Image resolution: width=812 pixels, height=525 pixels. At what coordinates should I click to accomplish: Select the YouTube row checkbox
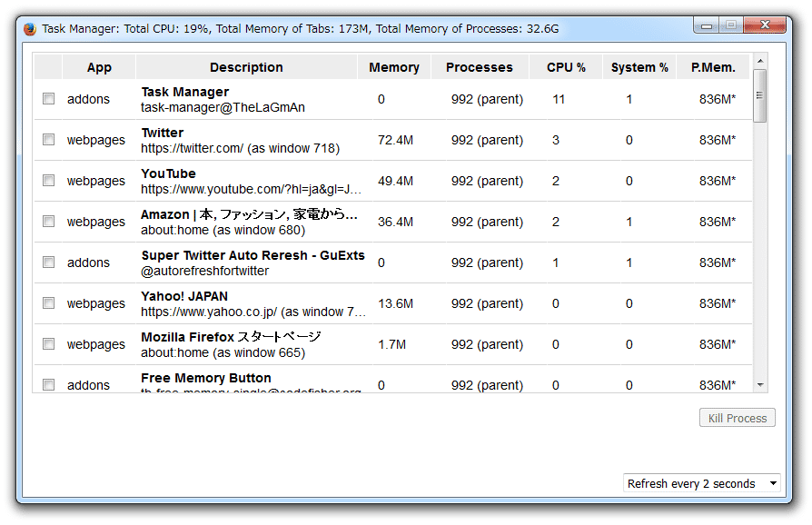[x=49, y=180]
